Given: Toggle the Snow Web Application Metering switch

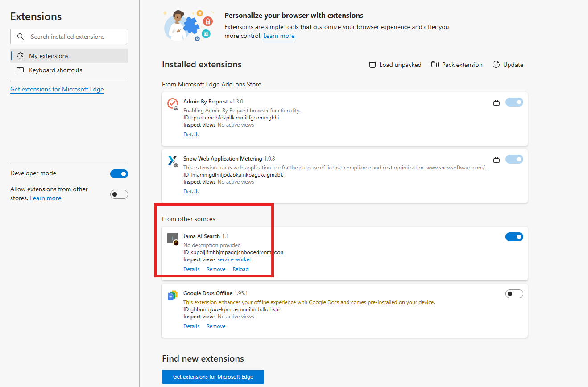Looking at the screenshot, I should coord(514,159).
